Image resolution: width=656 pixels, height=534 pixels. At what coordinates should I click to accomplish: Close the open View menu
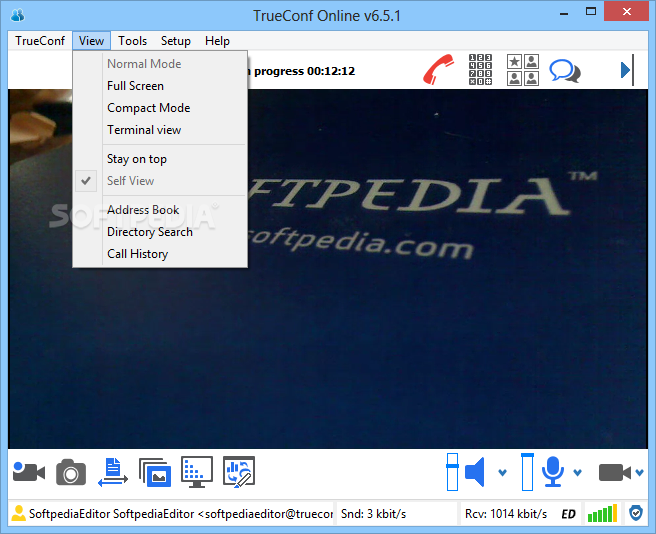91,41
